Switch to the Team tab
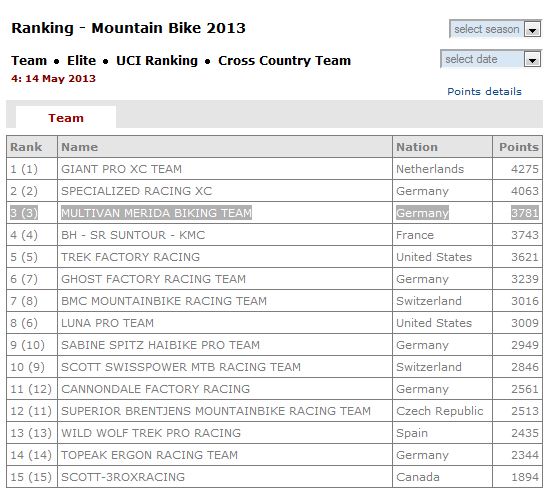 [66, 118]
